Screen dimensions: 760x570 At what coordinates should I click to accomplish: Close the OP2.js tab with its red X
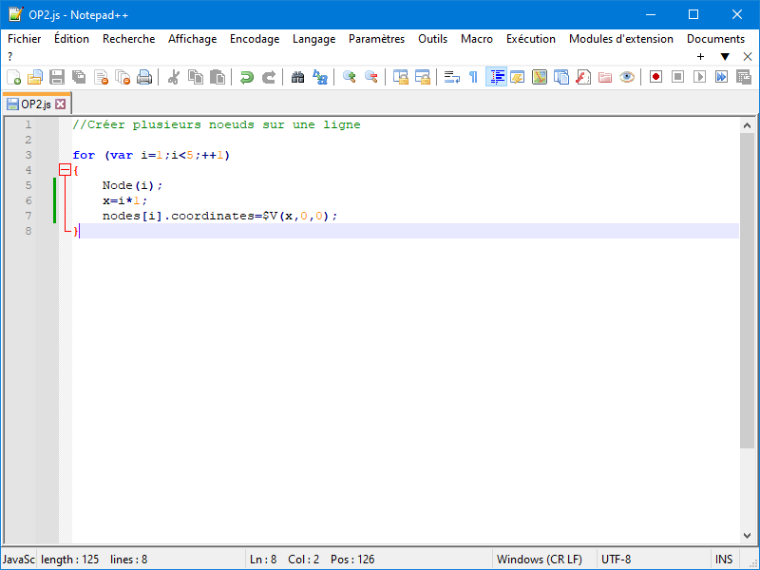coord(61,104)
